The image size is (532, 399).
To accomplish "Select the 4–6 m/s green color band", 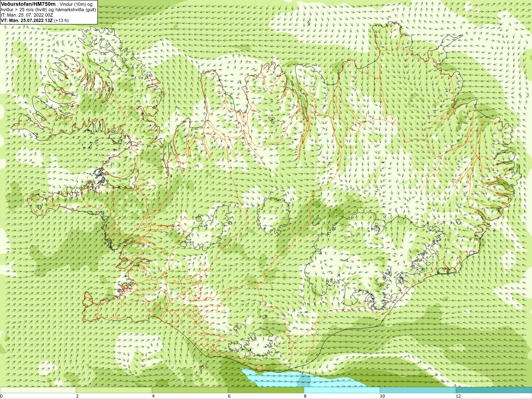I will (x=190, y=390).
